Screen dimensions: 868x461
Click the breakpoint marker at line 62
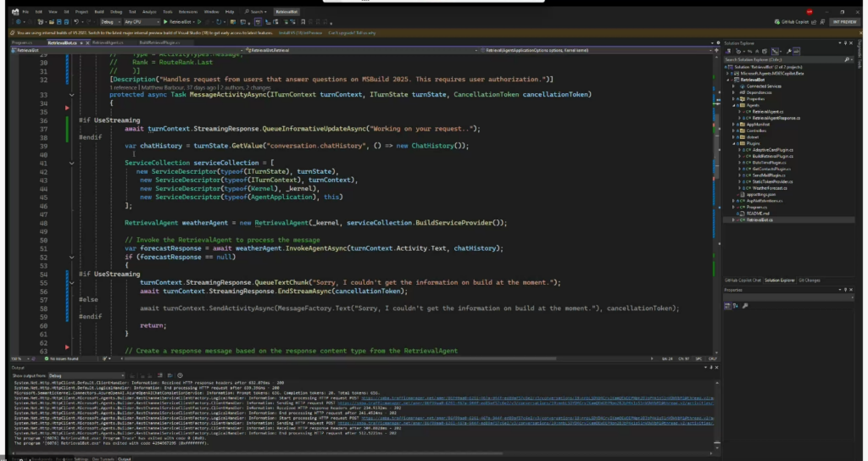click(68, 347)
